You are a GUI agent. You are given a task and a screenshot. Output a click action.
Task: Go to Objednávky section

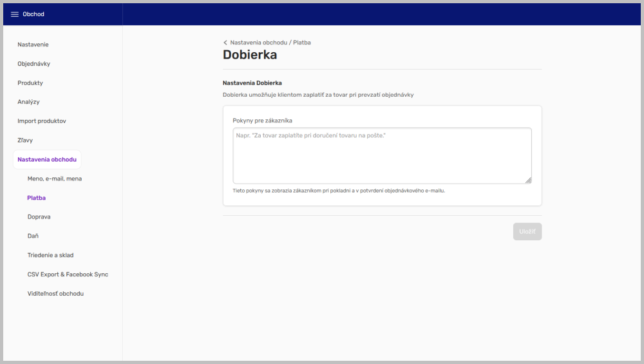[33, 64]
